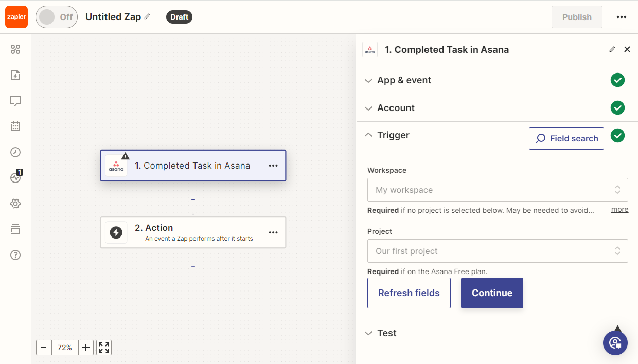Expand the Account section
Viewport: 638px width, 364px height.
coord(396,108)
